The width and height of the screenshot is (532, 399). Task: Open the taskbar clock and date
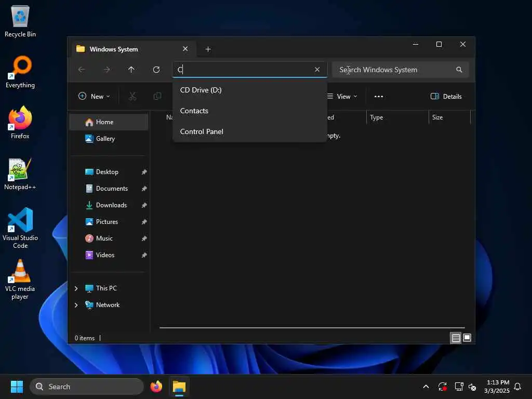497,387
